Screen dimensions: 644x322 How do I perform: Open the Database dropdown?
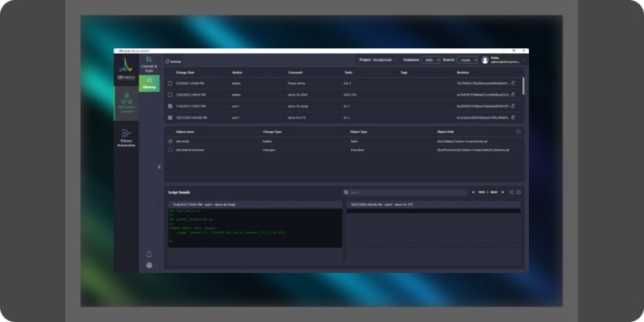pos(431,60)
